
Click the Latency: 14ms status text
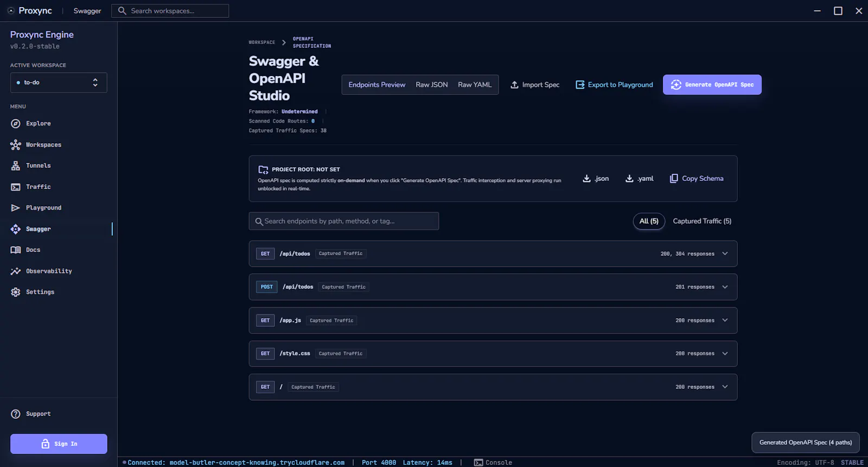pos(427,463)
